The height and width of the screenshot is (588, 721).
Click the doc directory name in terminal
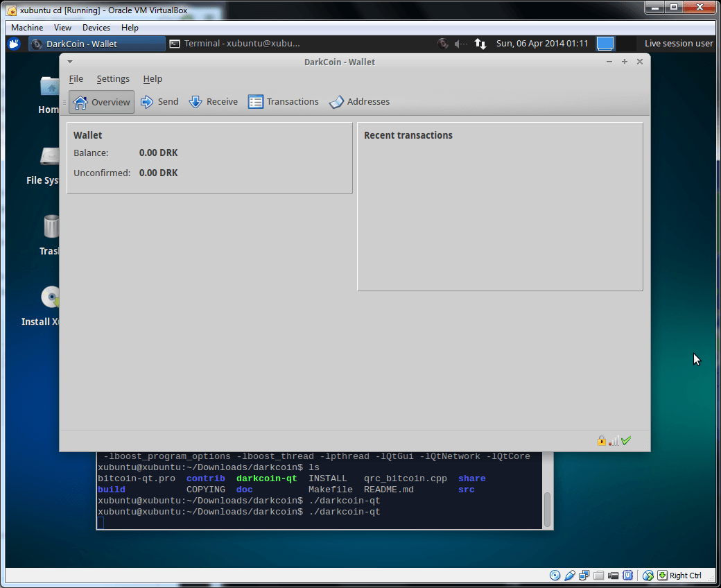pos(244,490)
